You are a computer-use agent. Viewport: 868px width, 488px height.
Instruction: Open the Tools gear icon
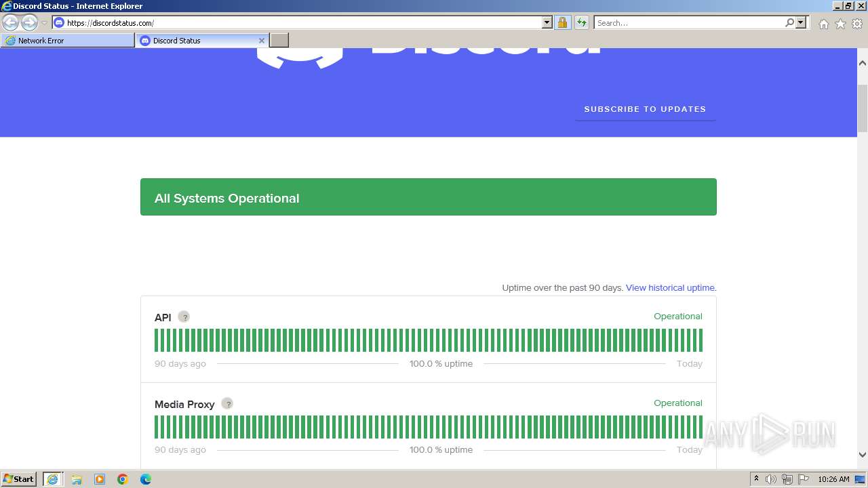point(857,24)
